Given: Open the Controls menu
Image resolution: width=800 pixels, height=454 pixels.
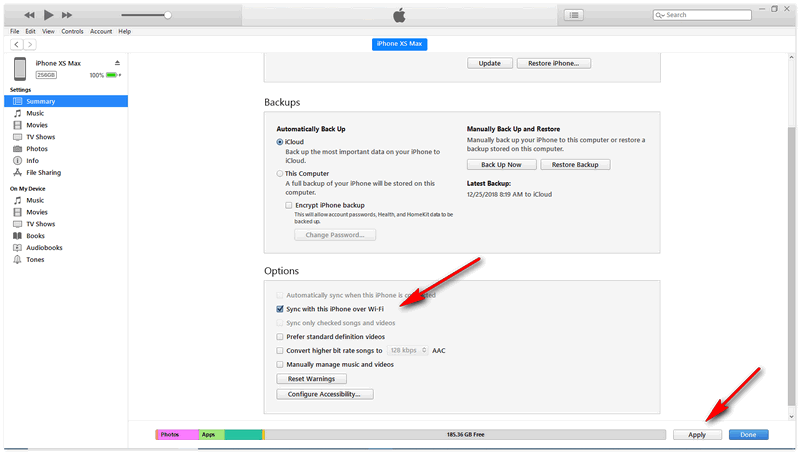Looking at the screenshot, I should point(72,32).
